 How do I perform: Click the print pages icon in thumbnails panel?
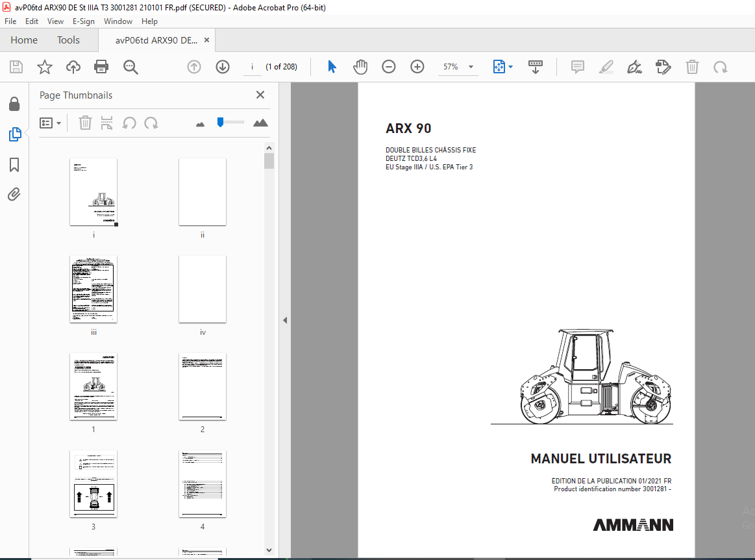pos(107,123)
